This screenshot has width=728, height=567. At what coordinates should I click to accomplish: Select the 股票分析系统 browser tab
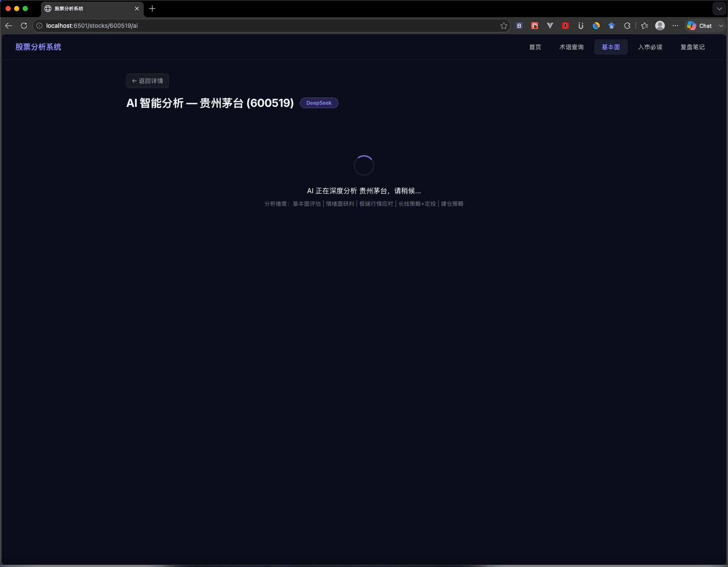pos(92,9)
